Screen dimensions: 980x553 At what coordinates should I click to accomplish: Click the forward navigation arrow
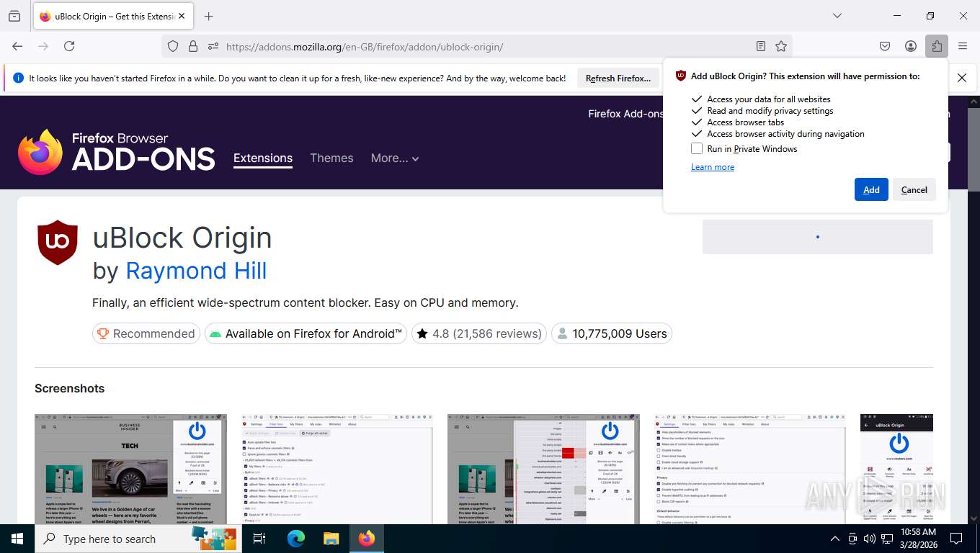pos(43,46)
